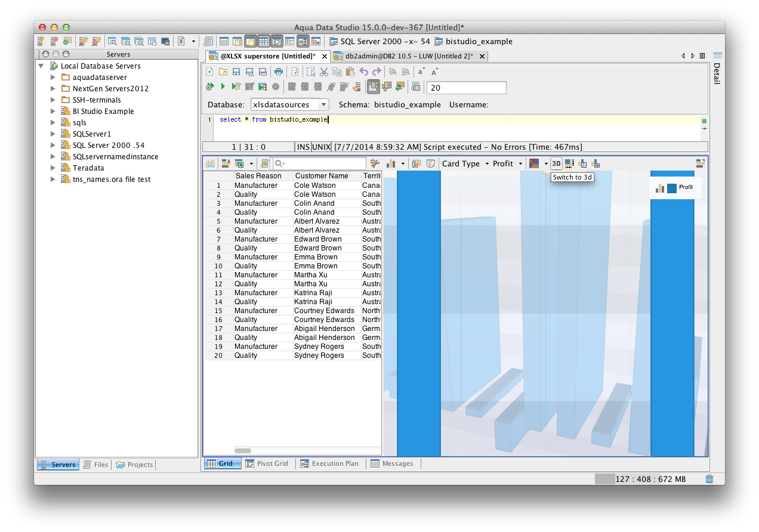
Task: Select the SQLservernamedinstance tree item
Action: pos(115,157)
